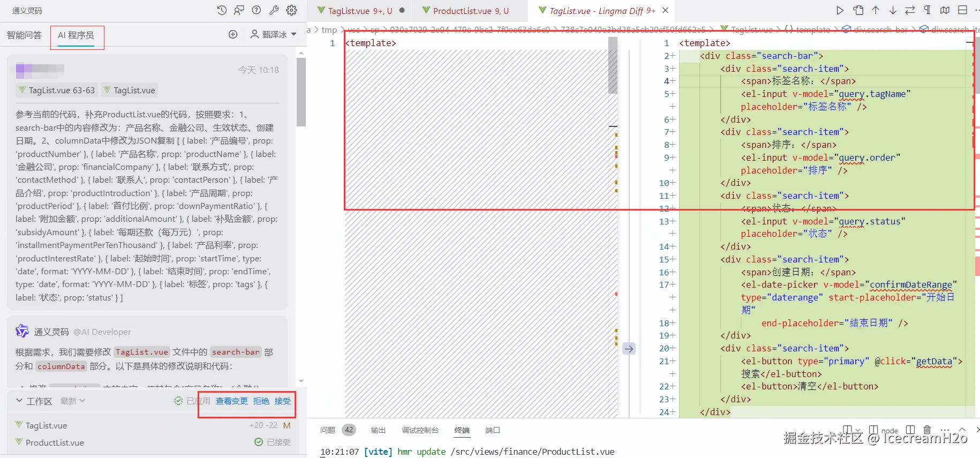Maximize panel with caret up icon
Screen dimensions: 980x458
962,430
